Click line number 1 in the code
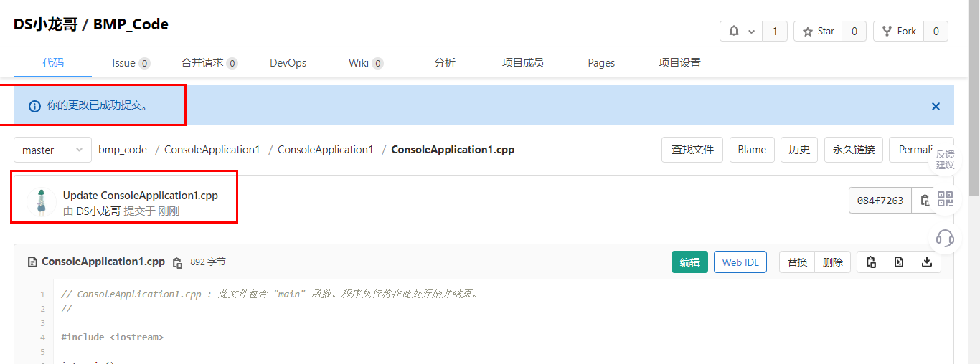980x364 pixels. (x=42, y=294)
